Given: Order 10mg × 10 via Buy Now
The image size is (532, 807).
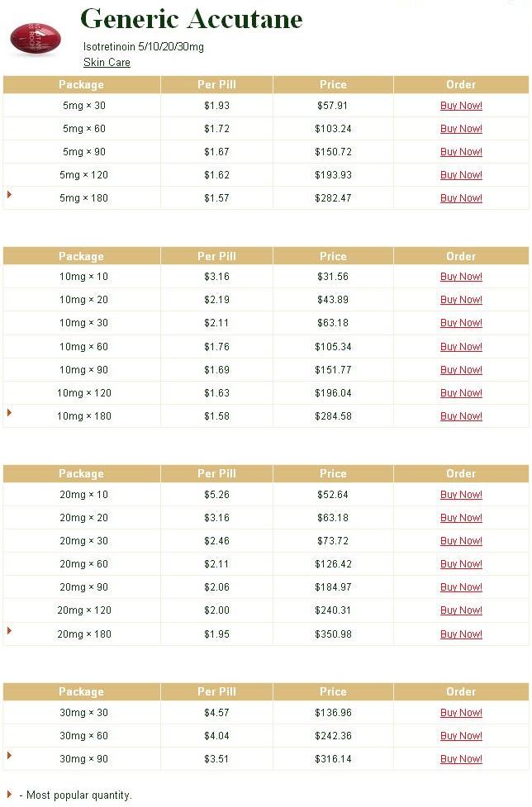Looking at the screenshot, I should tap(461, 277).
